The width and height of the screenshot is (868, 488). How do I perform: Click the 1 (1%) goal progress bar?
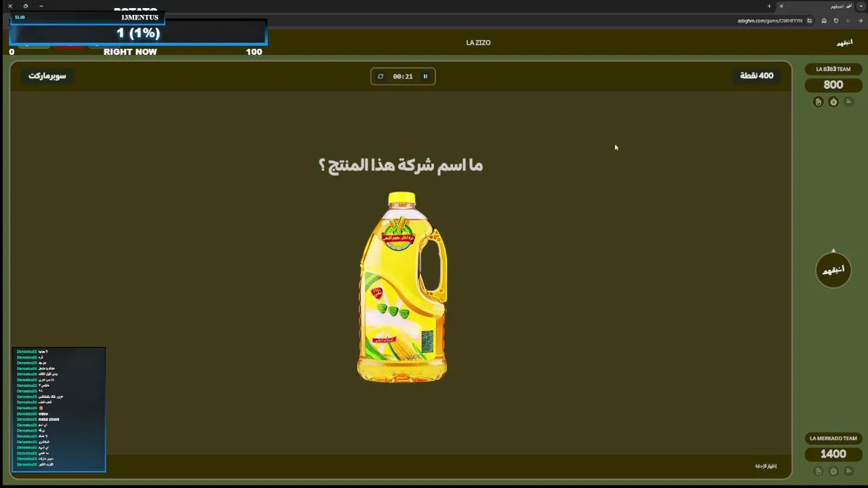pos(138,33)
